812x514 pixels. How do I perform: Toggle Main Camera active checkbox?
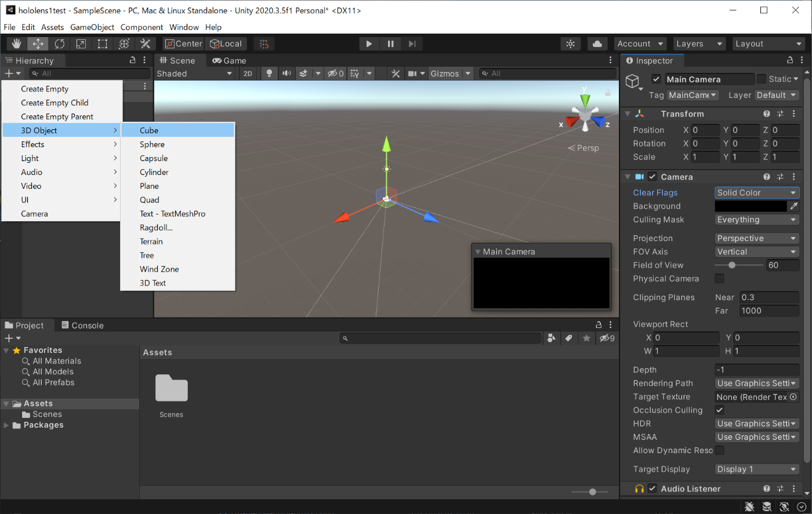coord(656,79)
